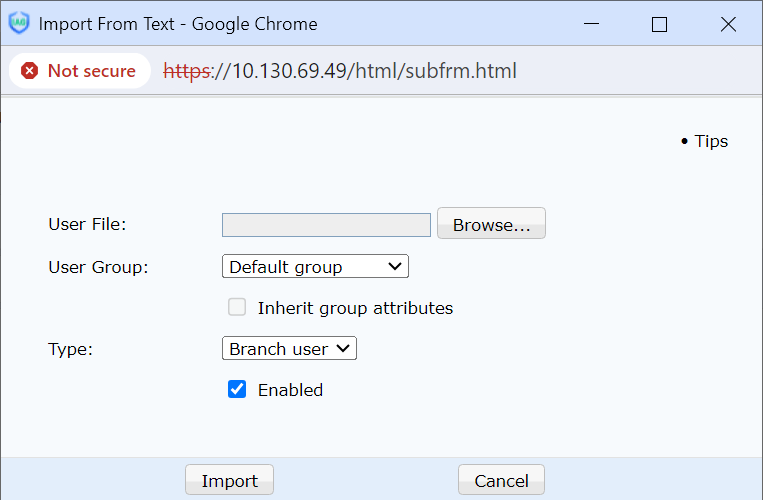Click the "User File:" label

click(x=87, y=225)
